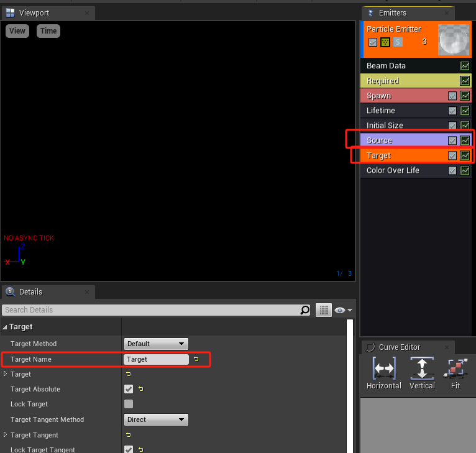Open curve graph for Source module
476x453 pixels.
click(464, 140)
